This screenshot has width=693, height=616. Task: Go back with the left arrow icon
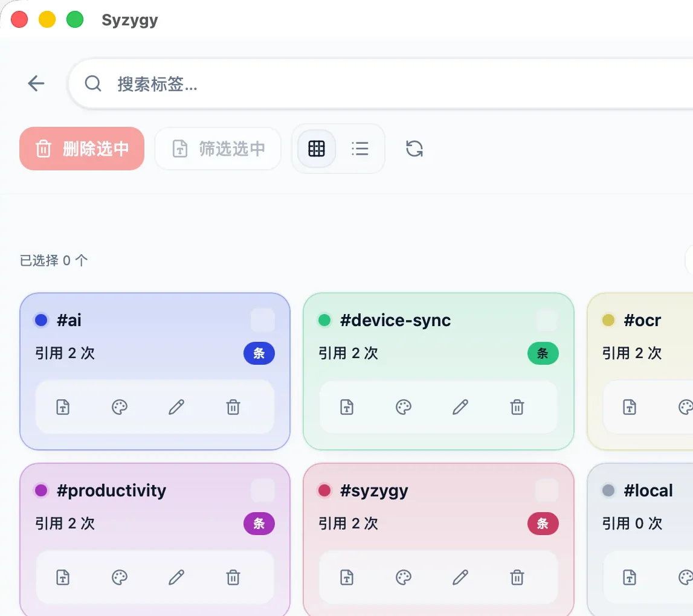(36, 83)
